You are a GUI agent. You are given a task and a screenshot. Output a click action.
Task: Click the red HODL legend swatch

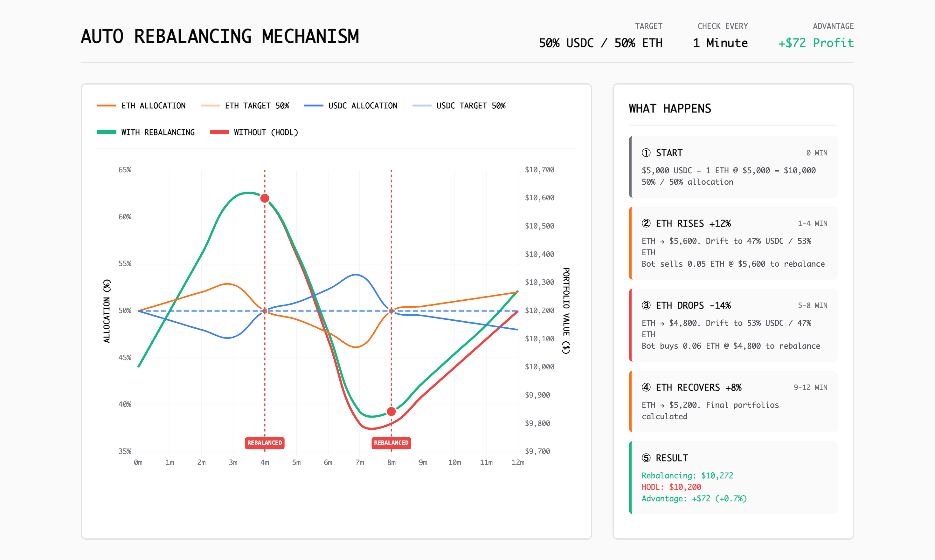pyautogui.click(x=219, y=133)
